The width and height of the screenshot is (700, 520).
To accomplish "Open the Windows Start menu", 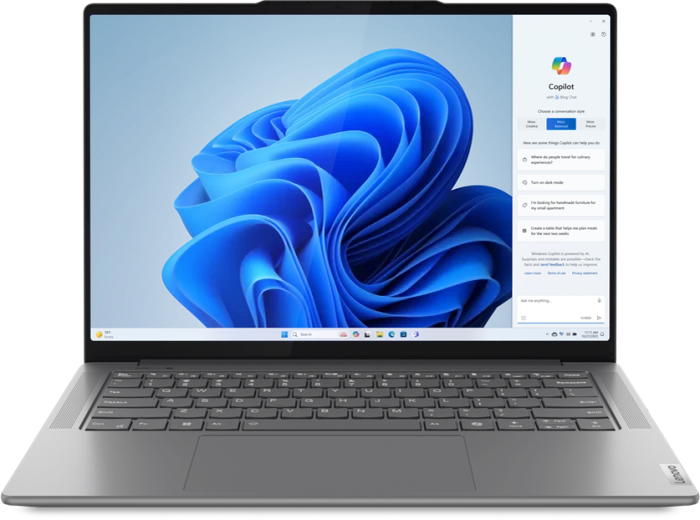I will [284, 334].
